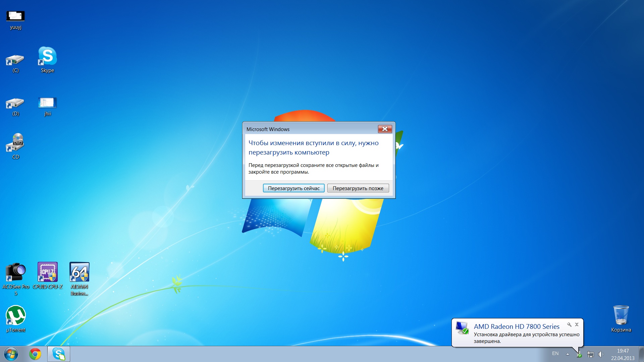The image size is (644, 362).
Task: Switch to Skype in the taskbar
Action: (x=59, y=354)
